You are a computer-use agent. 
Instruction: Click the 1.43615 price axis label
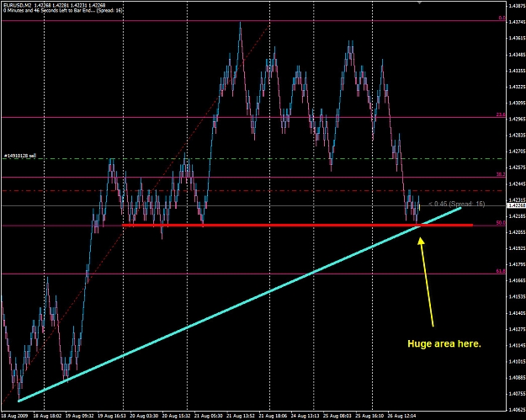pyautogui.click(x=517, y=38)
